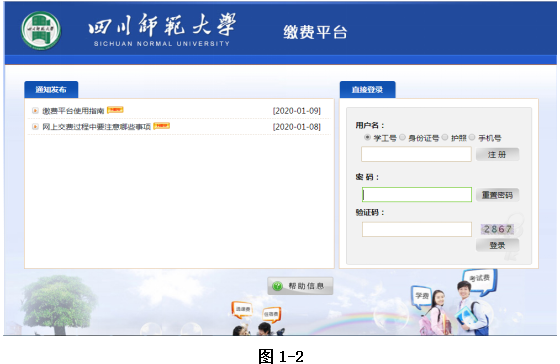
Task: Select the 直接登录 tab
Action: (x=368, y=89)
